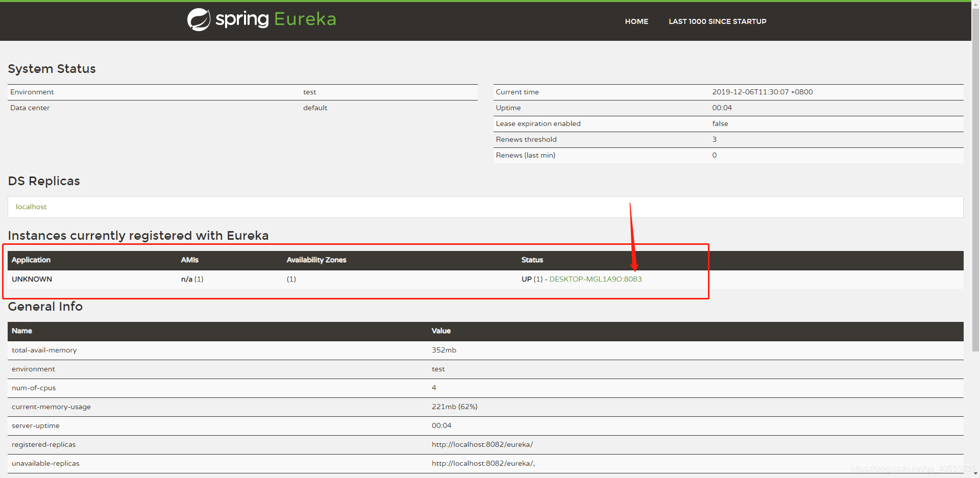
Task: Open the HOME navigation link
Action: [x=636, y=21]
